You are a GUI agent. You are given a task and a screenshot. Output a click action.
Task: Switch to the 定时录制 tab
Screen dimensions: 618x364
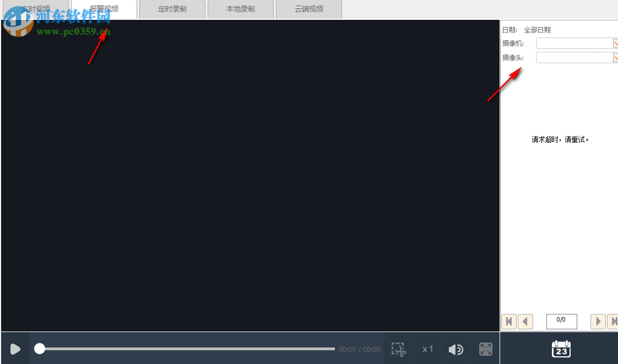(x=172, y=9)
